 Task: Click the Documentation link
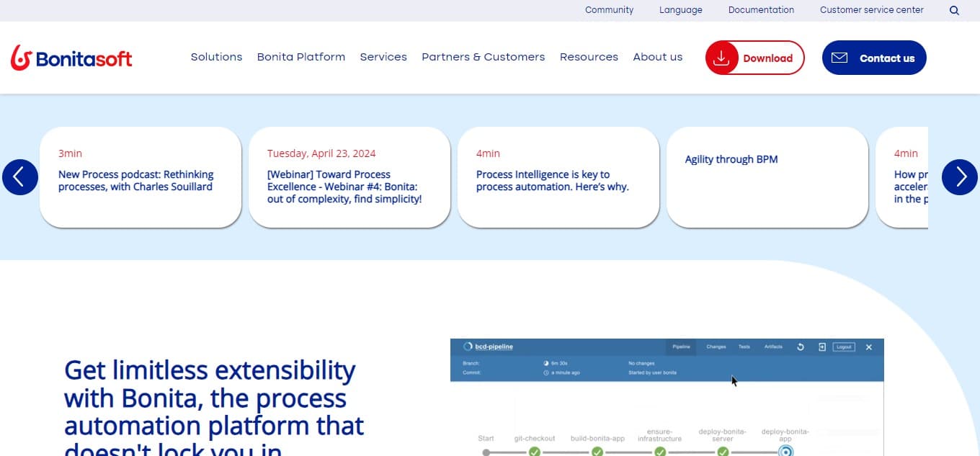coord(761,10)
